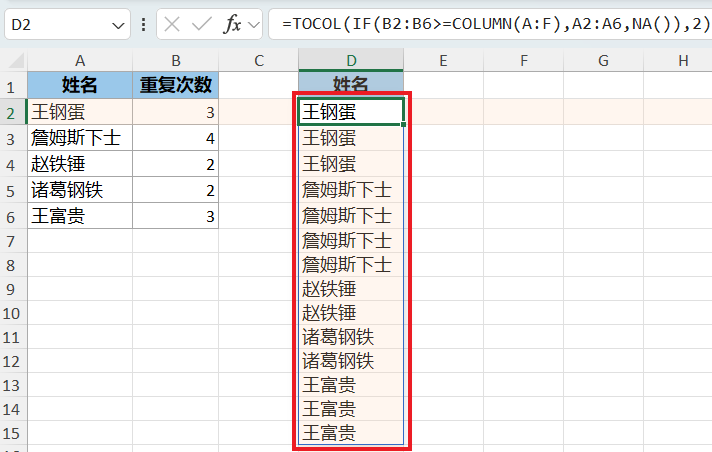Click cell A4 containing 赵铁锤
The image size is (712, 452).
80,164
